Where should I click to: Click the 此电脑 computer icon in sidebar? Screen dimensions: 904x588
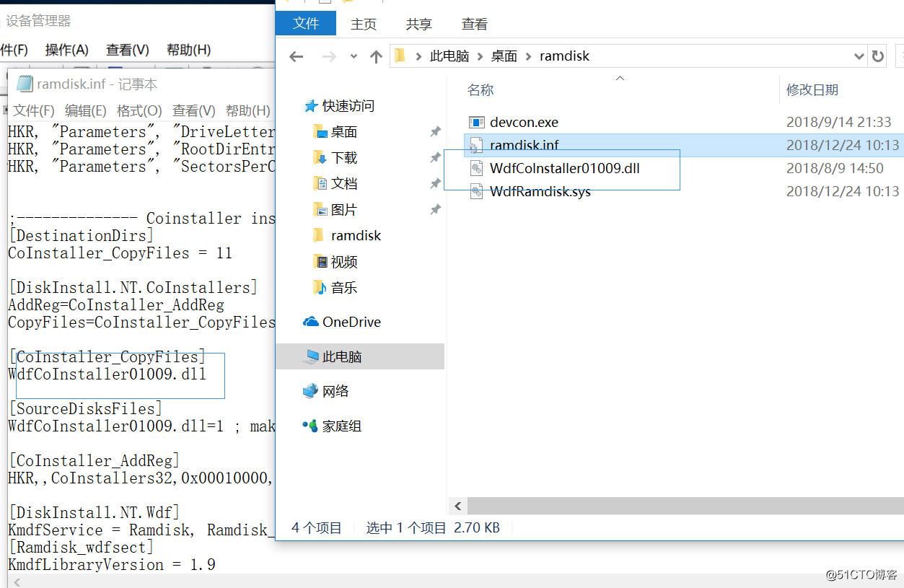click(312, 356)
